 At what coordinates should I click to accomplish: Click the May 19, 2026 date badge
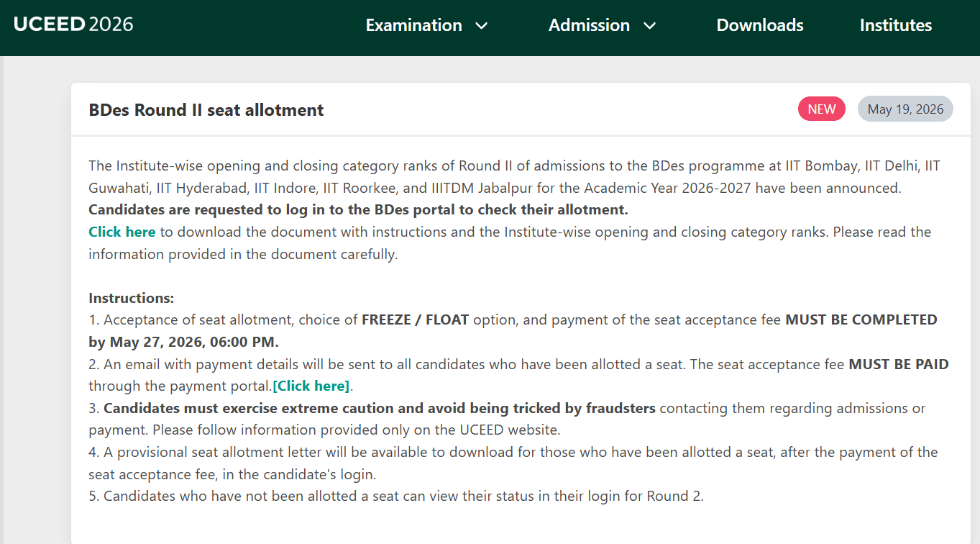click(905, 109)
